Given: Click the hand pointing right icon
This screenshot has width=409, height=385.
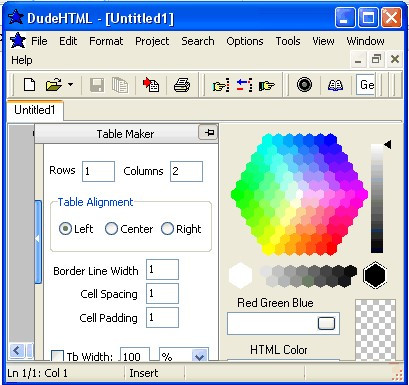Looking at the screenshot, I should pos(267,85).
